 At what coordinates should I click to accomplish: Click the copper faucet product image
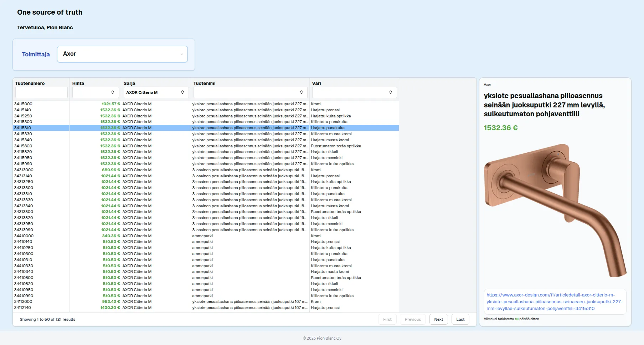coord(555,210)
